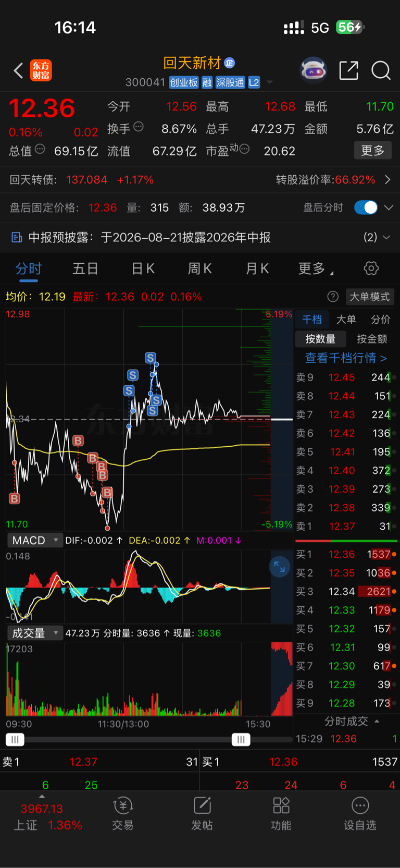Open the search magnifier icon
The width and height of the screenshot is (400, 868).
[381, 70]
